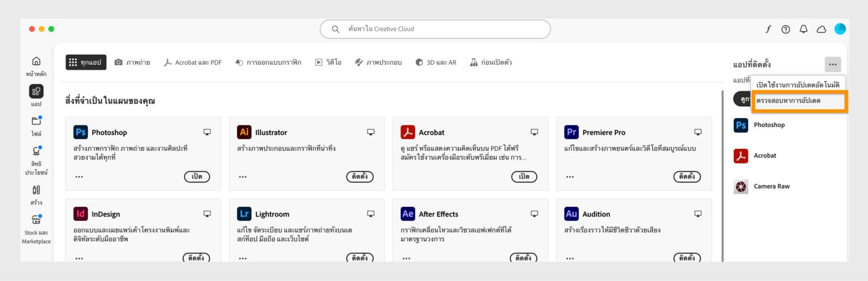Image resolution: width=868 pixels, height=281 pixels.
Task: Click the green macOS fullscreen window button
Action: click(52, 29)
